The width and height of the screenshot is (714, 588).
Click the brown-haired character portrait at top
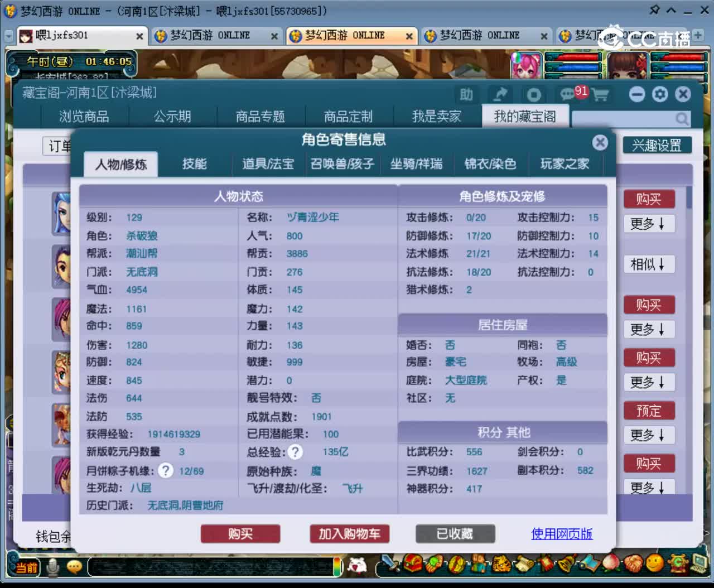click(628, 66)
